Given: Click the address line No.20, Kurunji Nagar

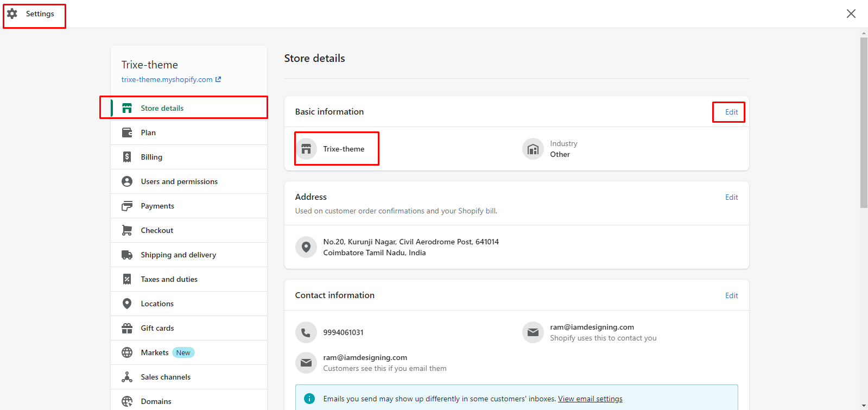Looking at the screenshot, I should 411,242.
